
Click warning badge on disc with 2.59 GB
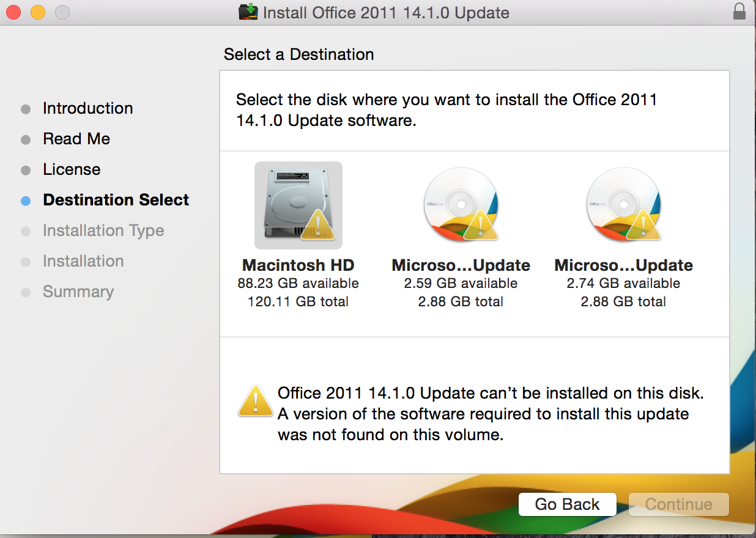481,225
